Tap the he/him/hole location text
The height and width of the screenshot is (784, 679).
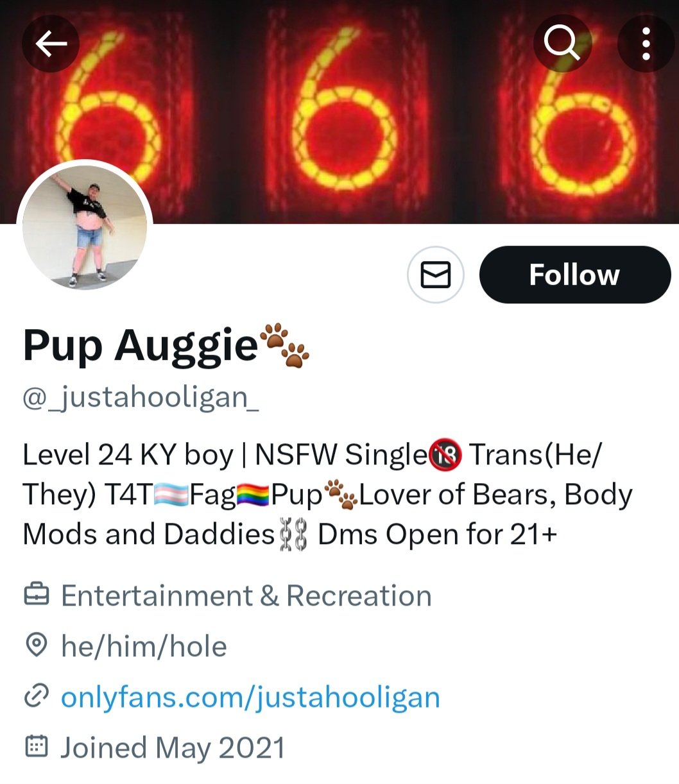click(144, 646)
